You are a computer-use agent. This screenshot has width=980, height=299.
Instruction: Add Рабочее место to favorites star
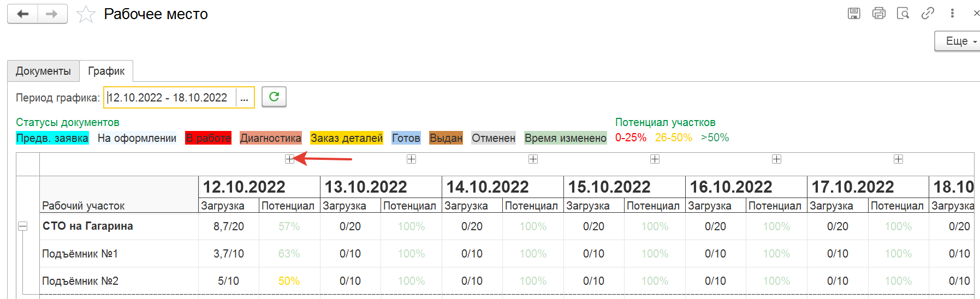click(x=86, y=14)
